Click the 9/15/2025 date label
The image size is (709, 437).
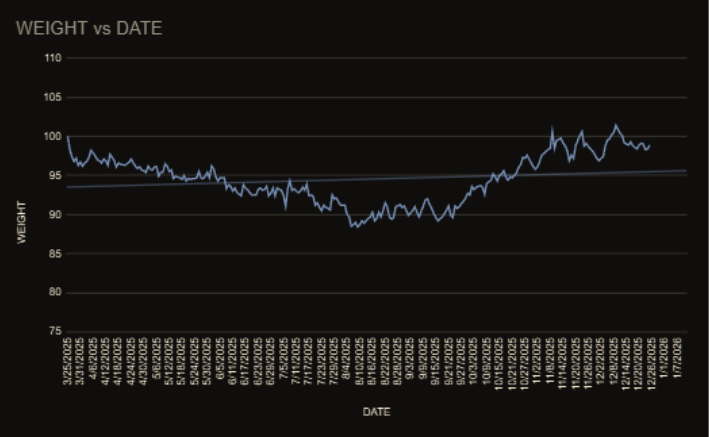pos(435,361)
